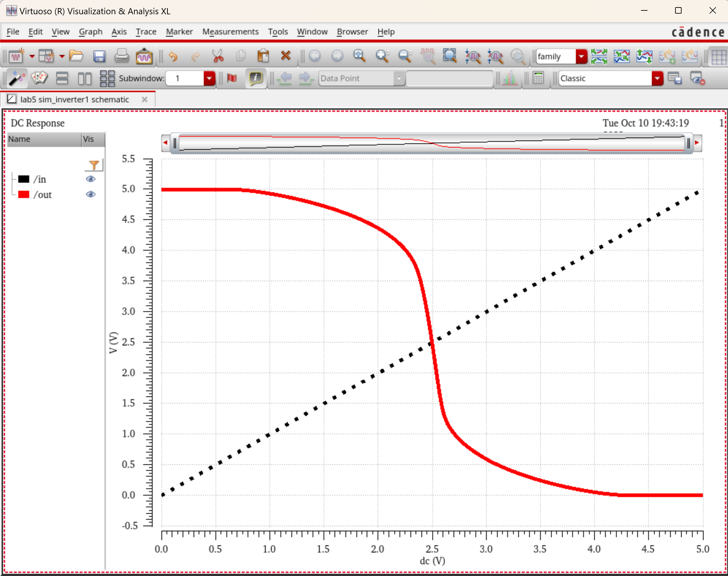
Task: Open the Calculator icon
Action: [x=538, y=78]
